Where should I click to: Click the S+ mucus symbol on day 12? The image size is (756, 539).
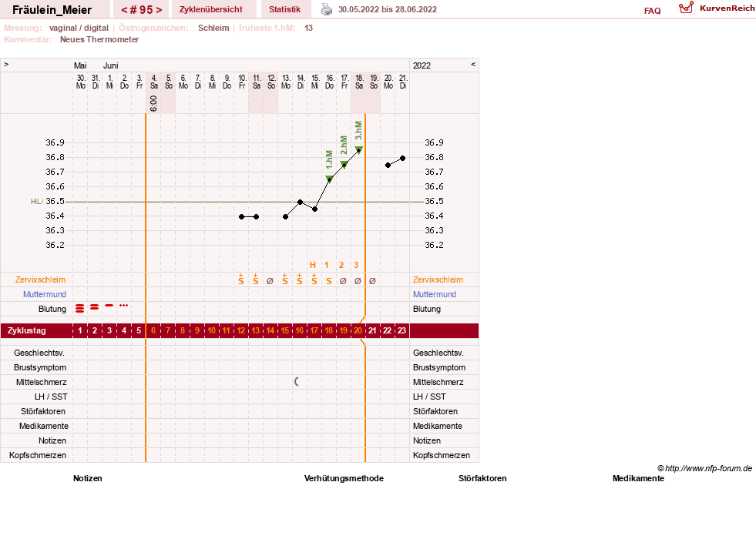[241, 280]
